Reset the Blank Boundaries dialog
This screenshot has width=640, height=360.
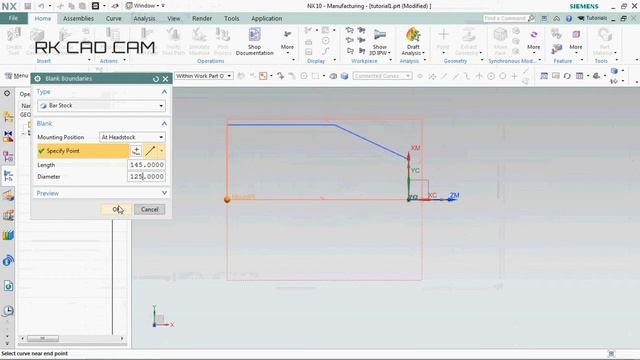156,79
